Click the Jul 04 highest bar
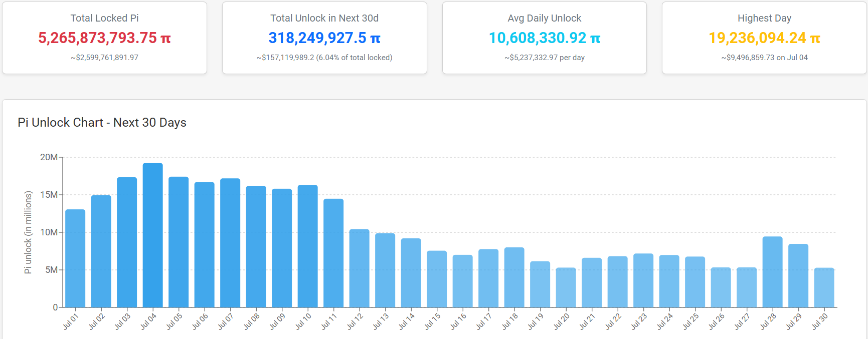The width and height of the screenshot is (868, 339). coord(152,235)
